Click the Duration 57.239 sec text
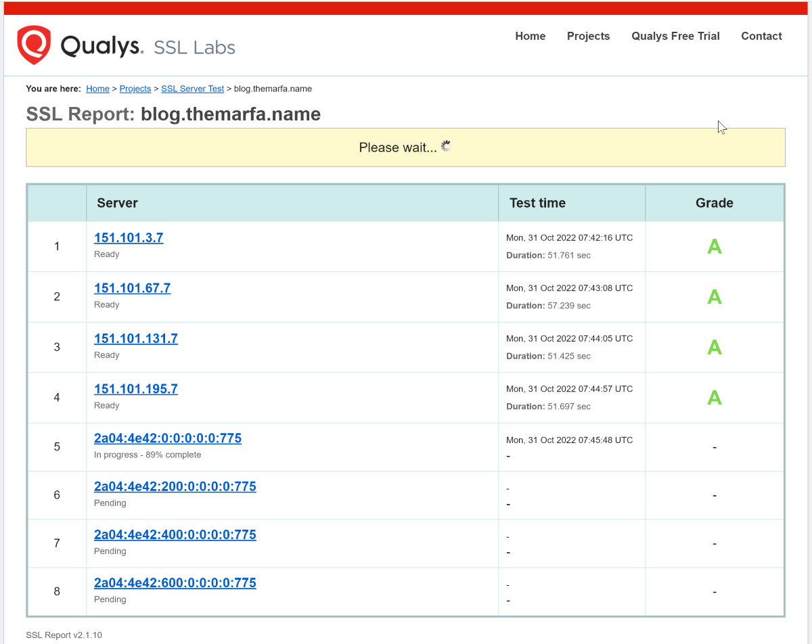 (x=548, y=306)
